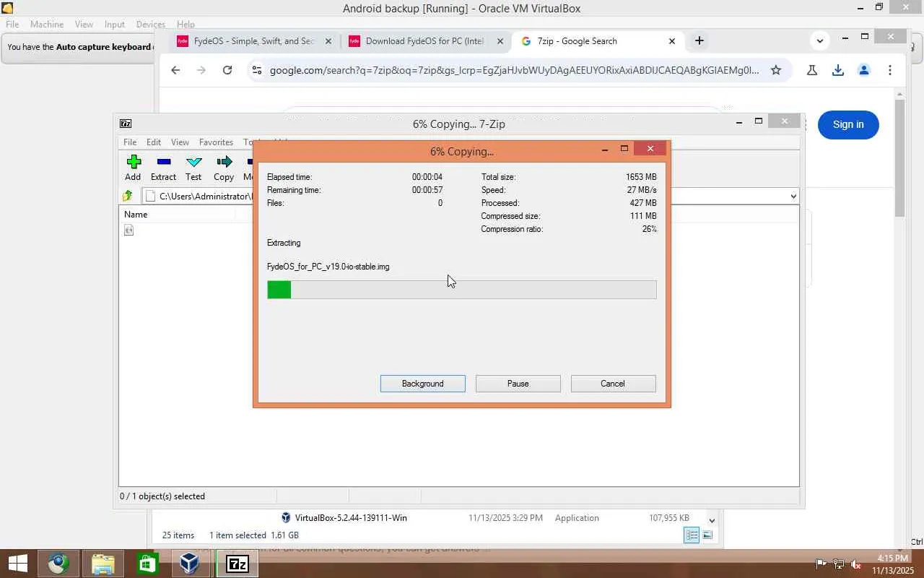Image resolution: width=924 pixels, height=578 pixels.
Task: Open Chrome downloads tray
Action: (x=838, y=70)
